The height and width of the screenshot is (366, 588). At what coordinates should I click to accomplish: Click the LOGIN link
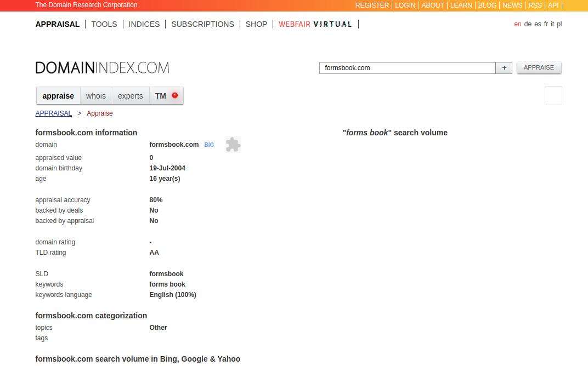tap(405, 5)
